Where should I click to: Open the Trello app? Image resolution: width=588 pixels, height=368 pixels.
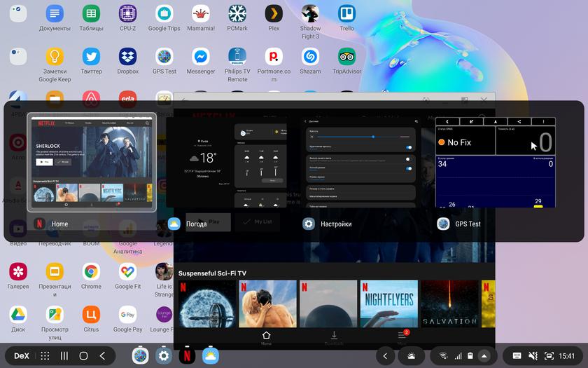pos(346,14)
